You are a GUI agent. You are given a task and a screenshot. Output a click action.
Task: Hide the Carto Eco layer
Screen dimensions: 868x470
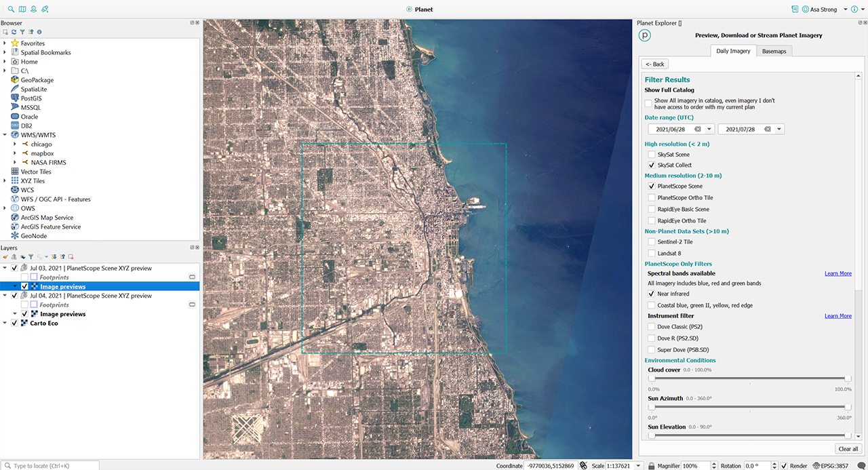point(14,324)
